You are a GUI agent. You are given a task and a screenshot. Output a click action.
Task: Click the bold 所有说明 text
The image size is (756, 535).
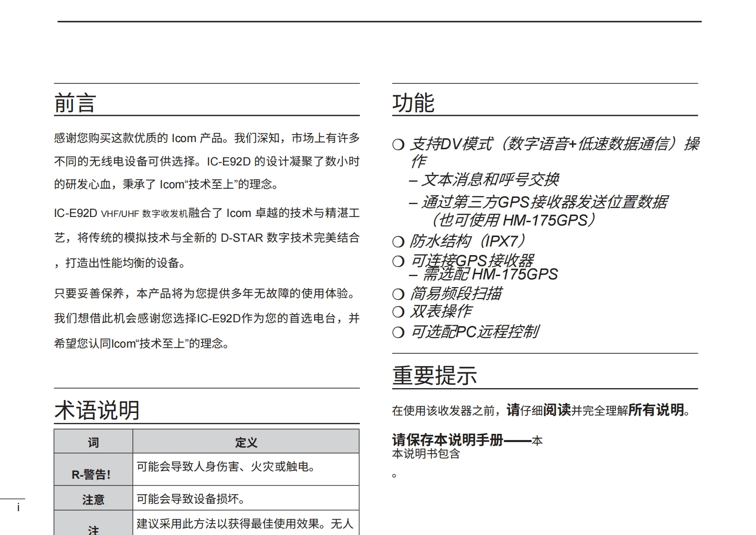(x=656, y=410)
